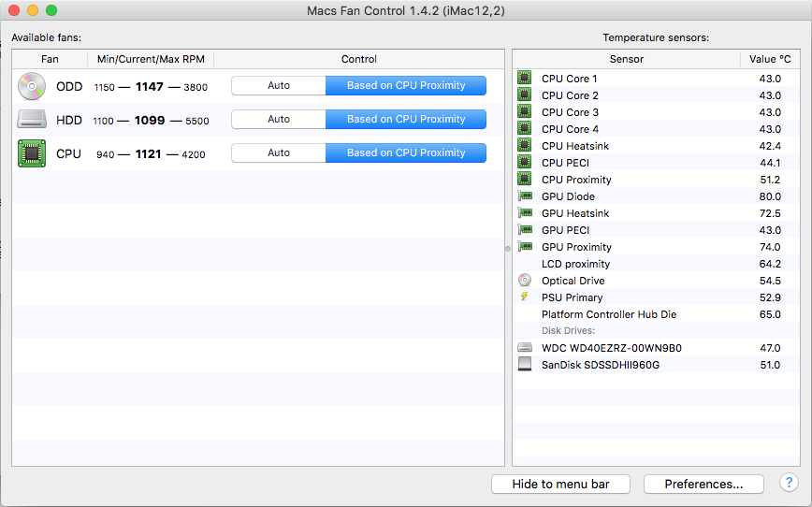Click the Sensor column header
Viewport: 812px width, 507px height.
click(x=627, y=59)
